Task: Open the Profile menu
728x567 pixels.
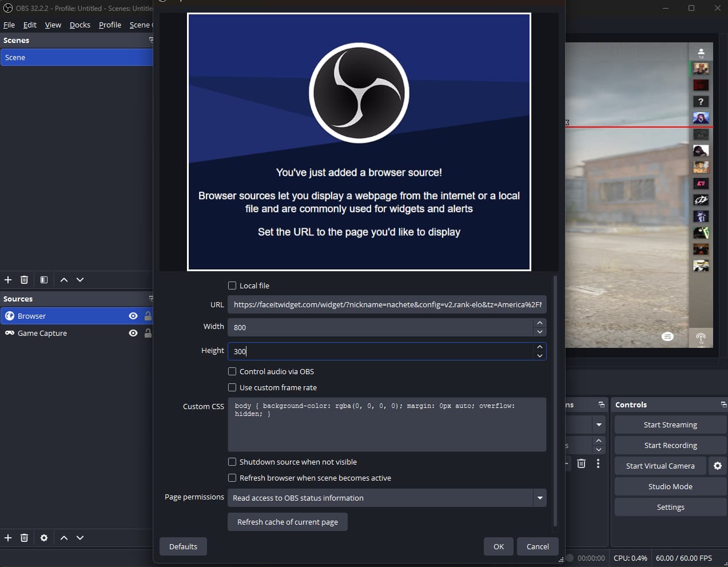Action: click(x=110, y=25)
